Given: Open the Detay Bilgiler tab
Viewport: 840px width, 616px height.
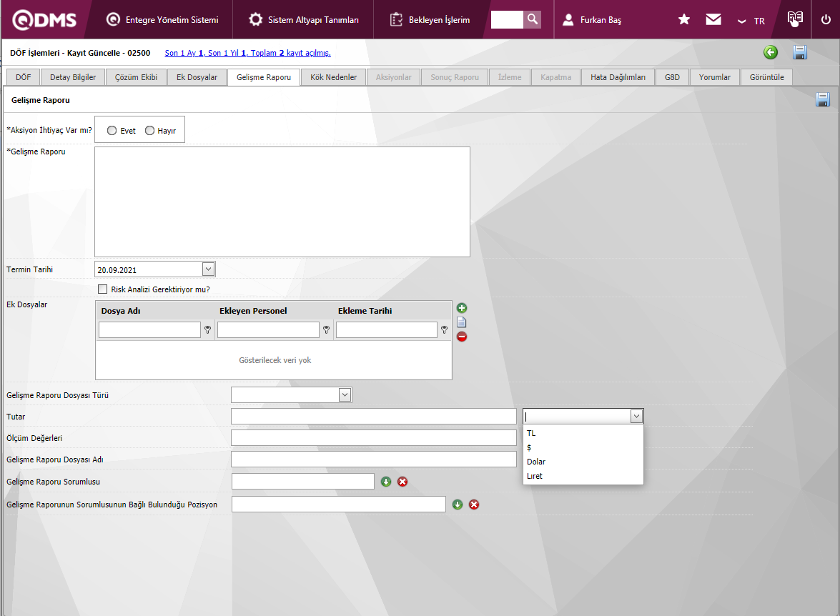Looking at the screenshot, I should [x=73, y=77].
